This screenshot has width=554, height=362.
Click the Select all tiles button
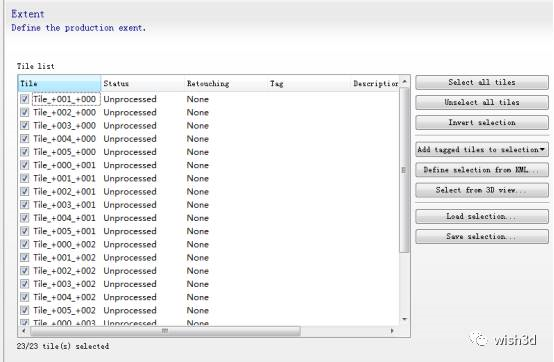[x=482, y=82]
